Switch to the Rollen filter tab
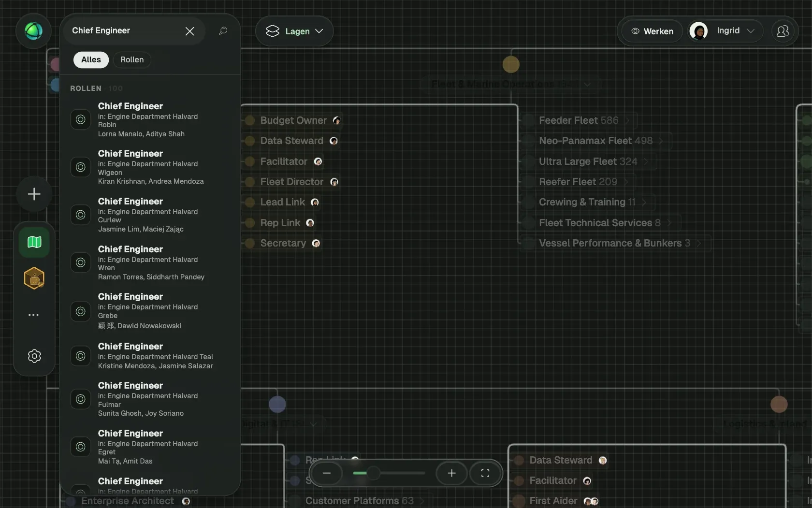This screenshot has height=508, width=812. [x=132, y=59]
